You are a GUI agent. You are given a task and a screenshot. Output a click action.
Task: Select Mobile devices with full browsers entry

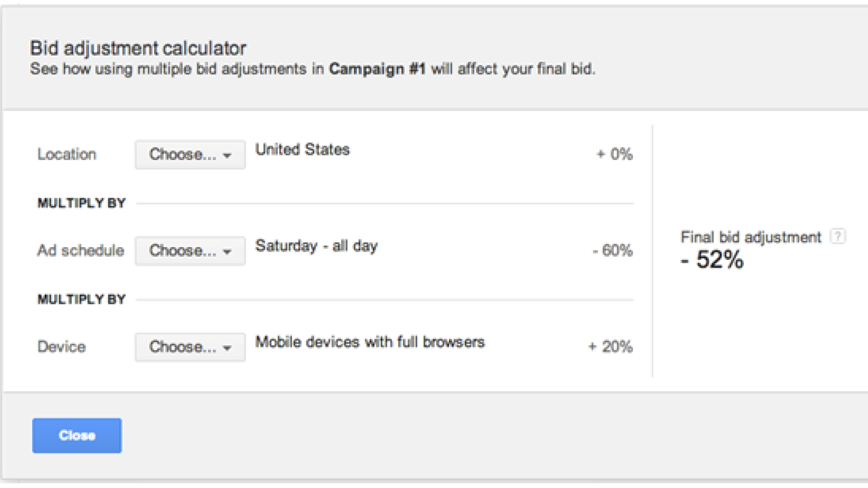point(370,342)
